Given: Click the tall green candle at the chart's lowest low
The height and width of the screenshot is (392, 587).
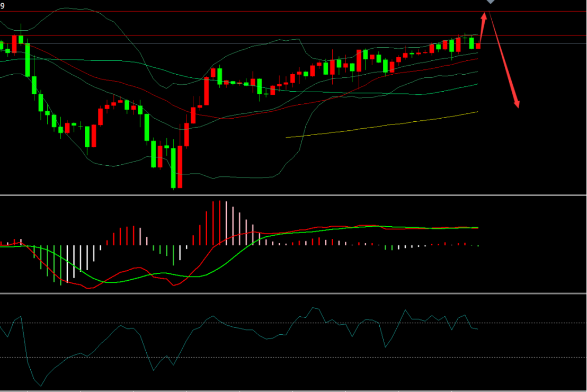Looking at the screenshot, I should [173, 168].
